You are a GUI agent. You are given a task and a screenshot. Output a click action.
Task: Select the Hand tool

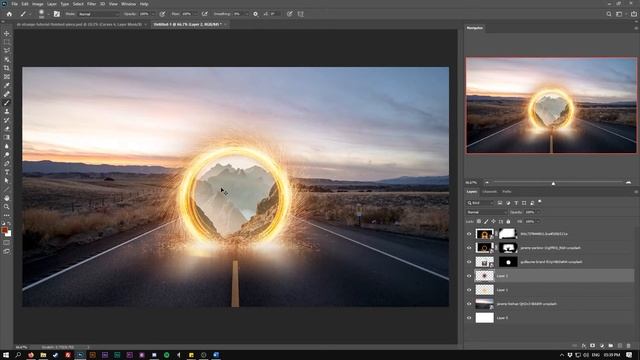[x=7, y=198]
